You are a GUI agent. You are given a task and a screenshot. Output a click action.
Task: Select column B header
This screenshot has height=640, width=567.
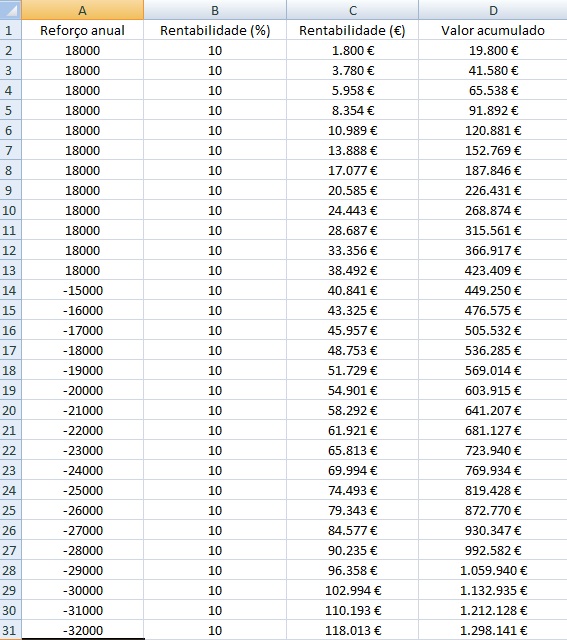coord(215,10)
